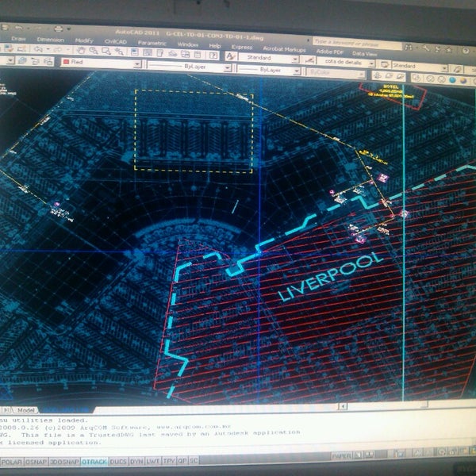The width and height of the screenshot is (476, 476).
Task: Click the star Favorites icon in title bar
Action: click(449, 50)
